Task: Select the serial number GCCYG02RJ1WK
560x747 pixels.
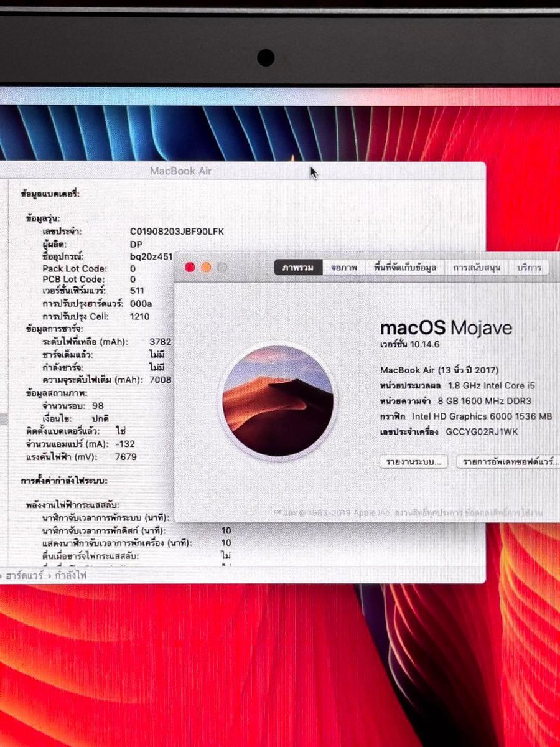Action: click(x=482, y=431)
